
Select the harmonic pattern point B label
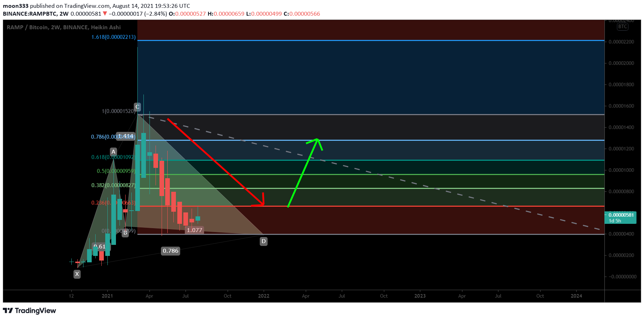[x=125, y=233]
